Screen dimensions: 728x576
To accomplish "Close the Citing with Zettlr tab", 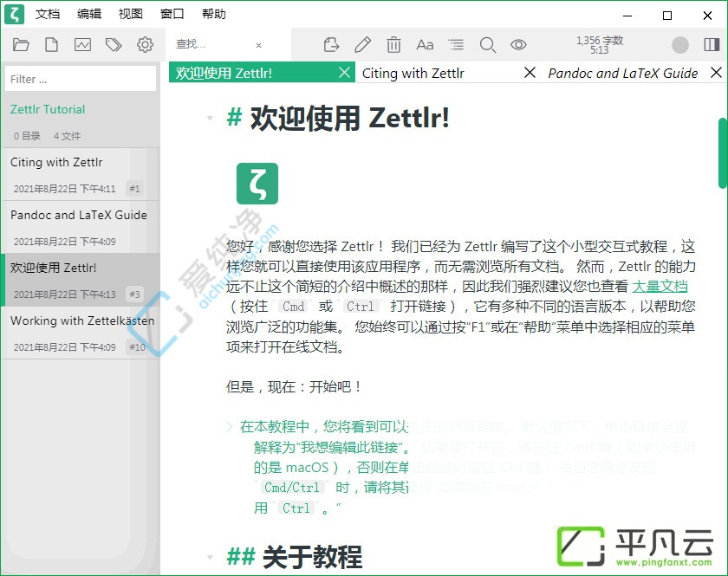I will coord(530,73).
